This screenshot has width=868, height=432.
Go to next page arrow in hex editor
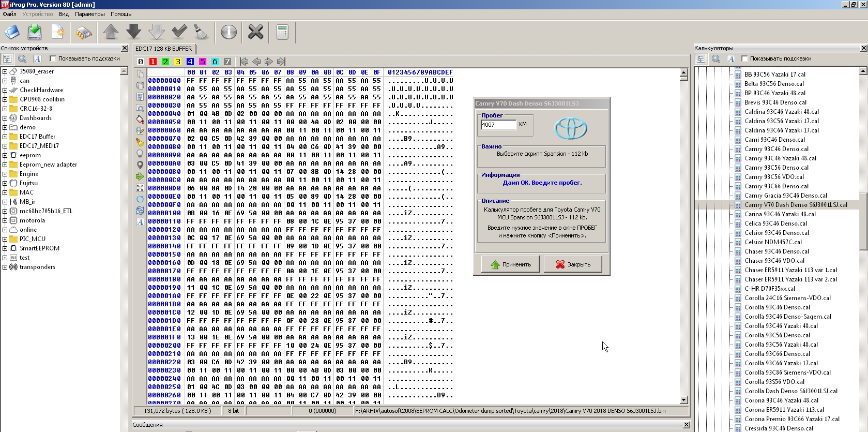tap(269, 62)
